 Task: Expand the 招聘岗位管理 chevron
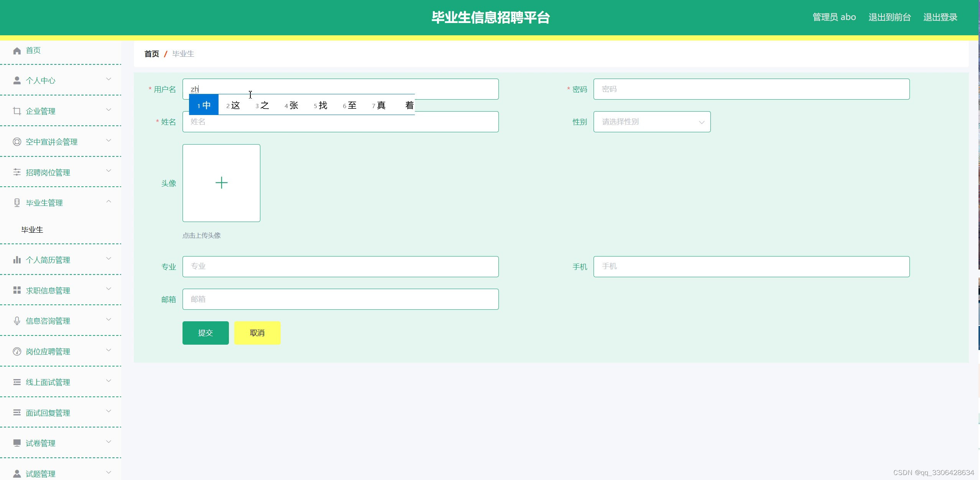pyautogui.click(x=109, y=171)
